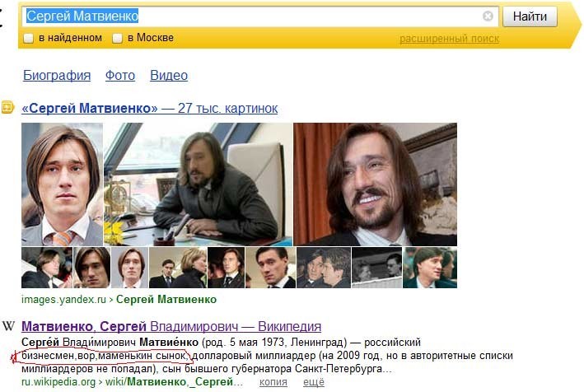Open the "расширенный поиск" advanced search link
584x392 pixels.
[449, 39]
